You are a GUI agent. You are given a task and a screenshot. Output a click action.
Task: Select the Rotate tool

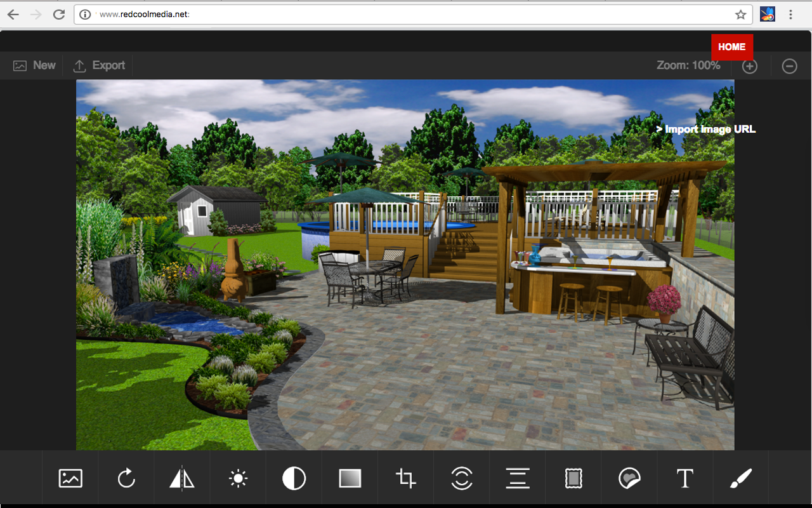click(x=126, y=478)
